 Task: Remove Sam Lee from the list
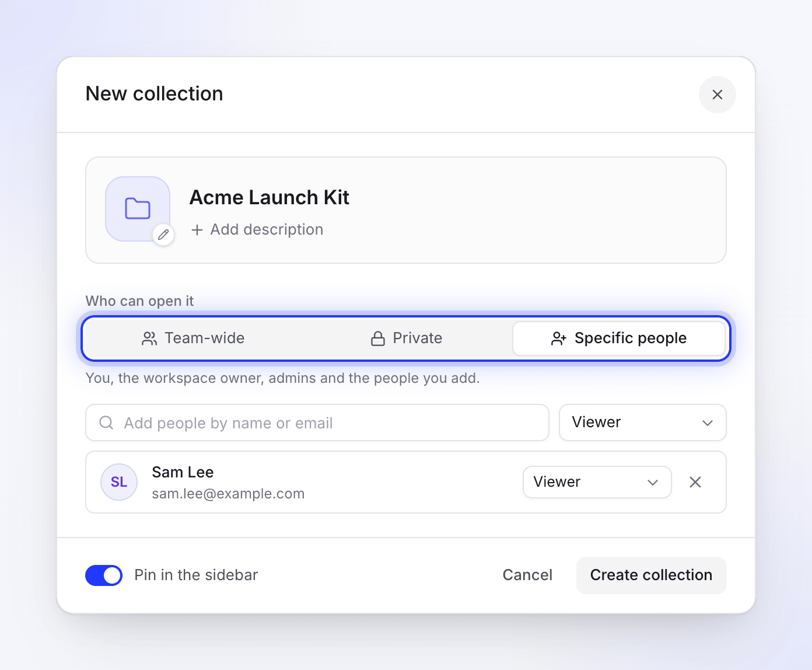click(x=695, y=482)
